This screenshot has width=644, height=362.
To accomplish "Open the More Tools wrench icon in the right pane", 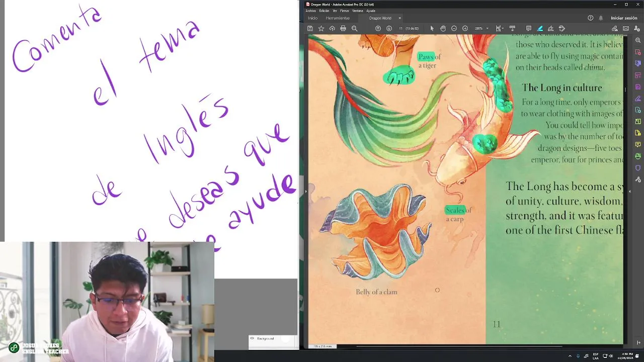I will (638, 179).
